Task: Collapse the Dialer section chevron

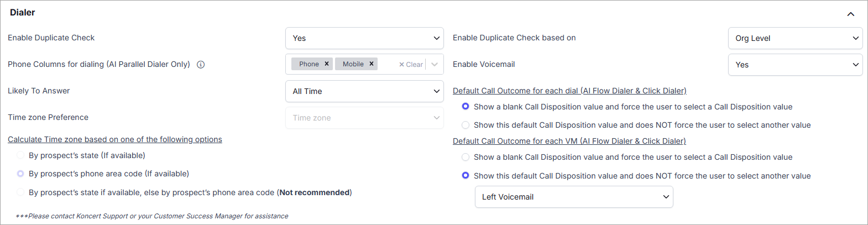Action: point(850,14)
